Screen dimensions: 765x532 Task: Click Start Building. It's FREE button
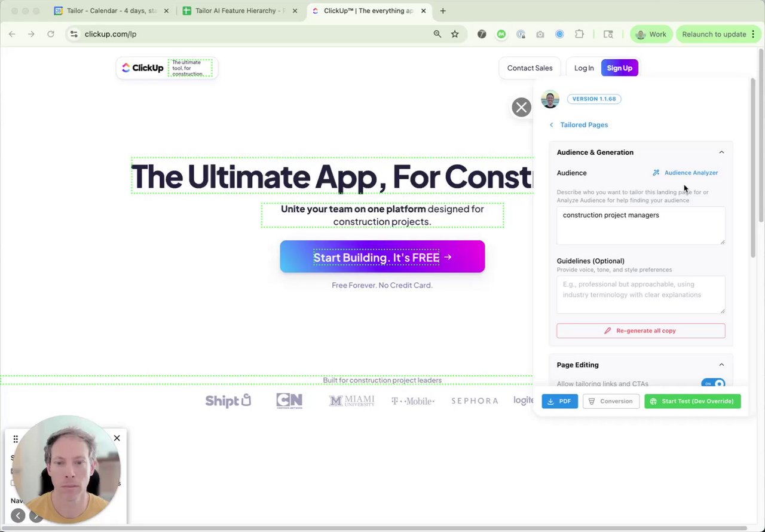[x=382, y=257]
